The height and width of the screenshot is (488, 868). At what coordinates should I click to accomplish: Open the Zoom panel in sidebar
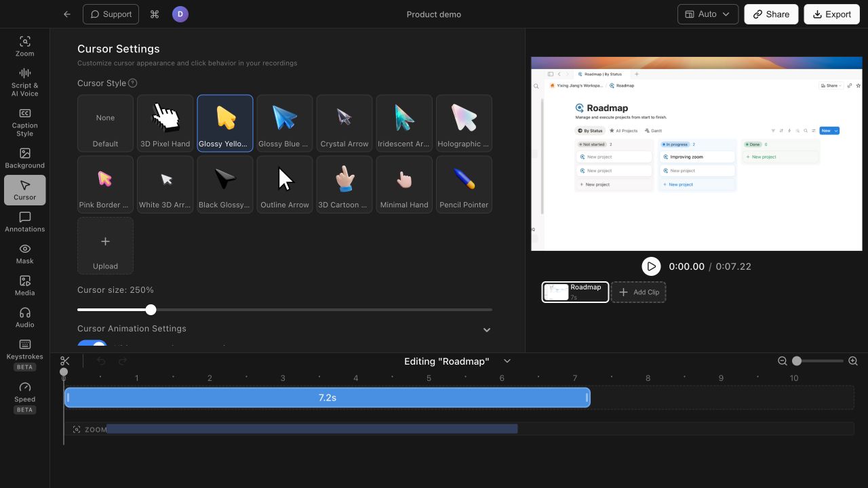click(25, 46)
